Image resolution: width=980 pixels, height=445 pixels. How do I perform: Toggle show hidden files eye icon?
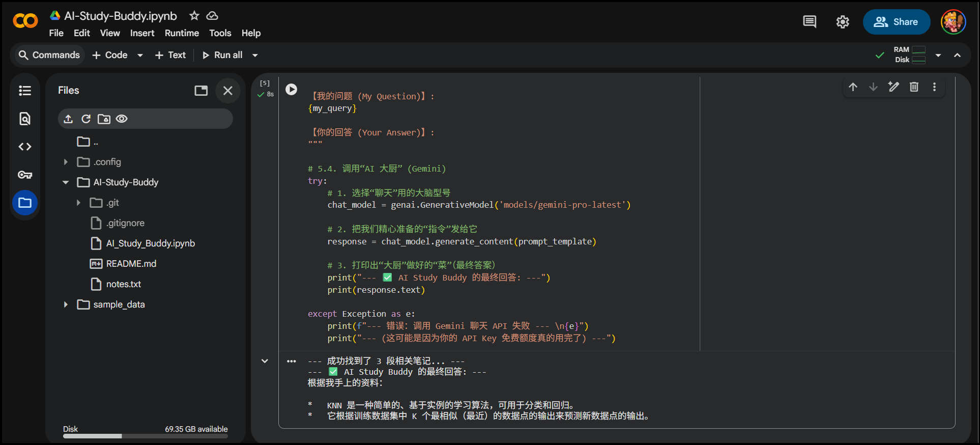click(122, 119)
